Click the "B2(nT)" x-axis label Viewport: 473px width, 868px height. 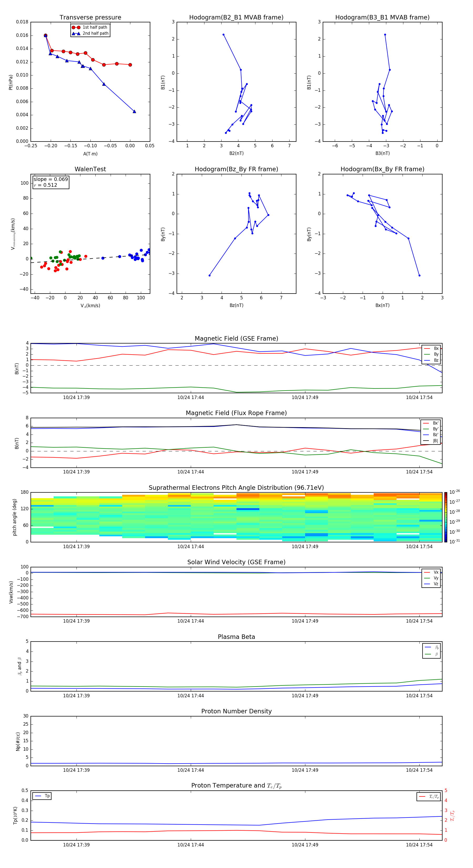click(236, 153)
